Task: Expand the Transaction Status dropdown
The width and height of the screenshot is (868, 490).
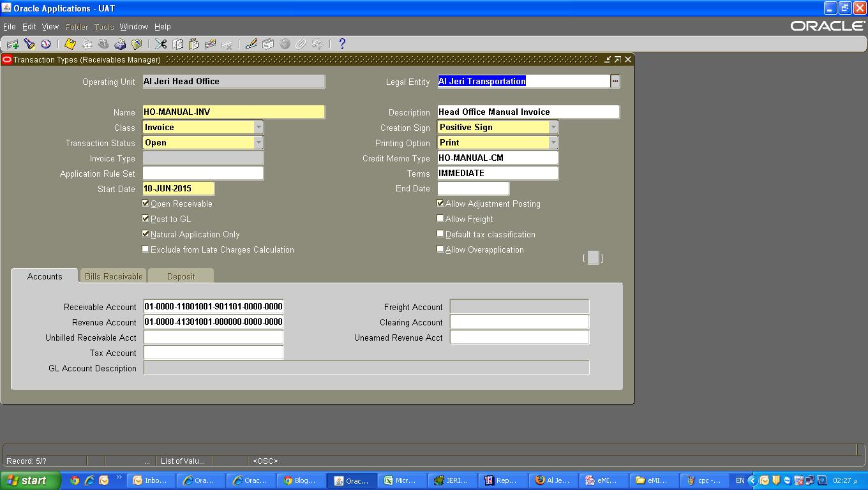Action: (x=258, y=142)
